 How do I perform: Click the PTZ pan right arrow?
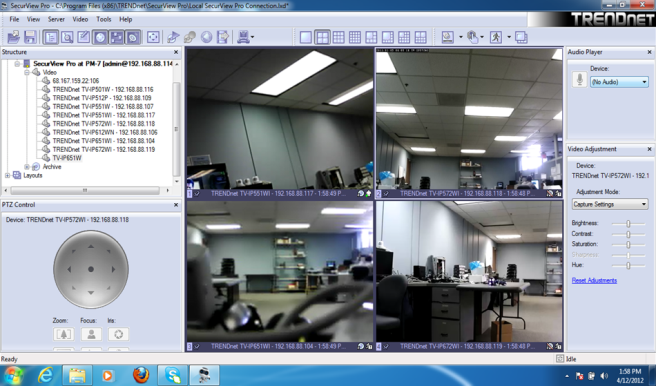click(x=113, y=269)
